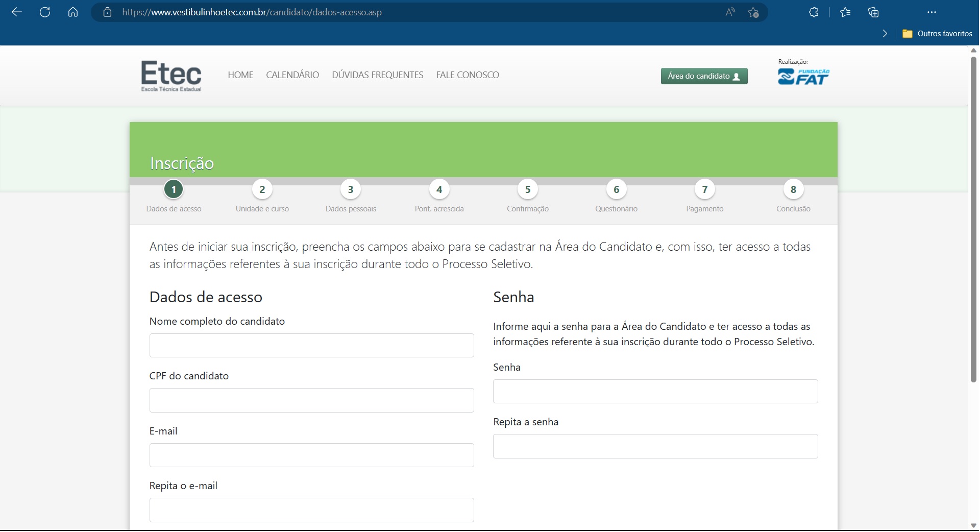
Task: Select step 2 Unidade e curso
Action: [262, 189]
